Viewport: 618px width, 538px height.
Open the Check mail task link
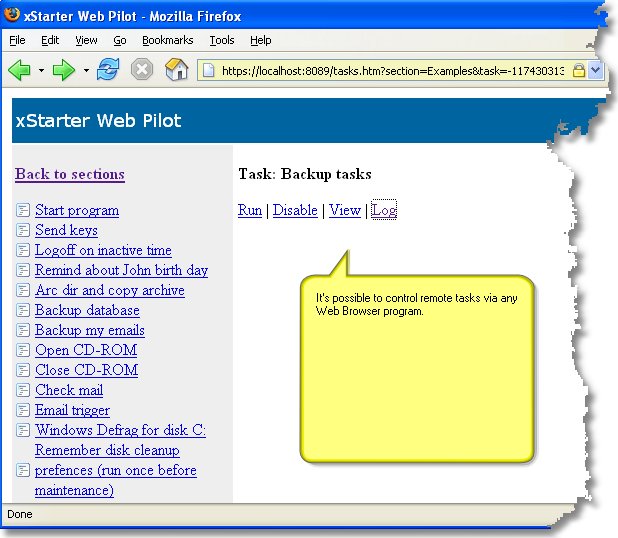click(x=69, y=390)
